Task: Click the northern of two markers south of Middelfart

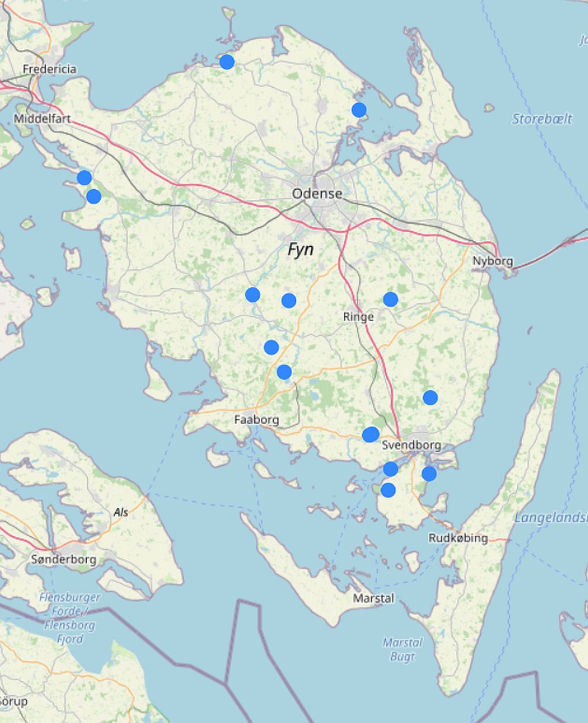Action: tap(84, 177)
